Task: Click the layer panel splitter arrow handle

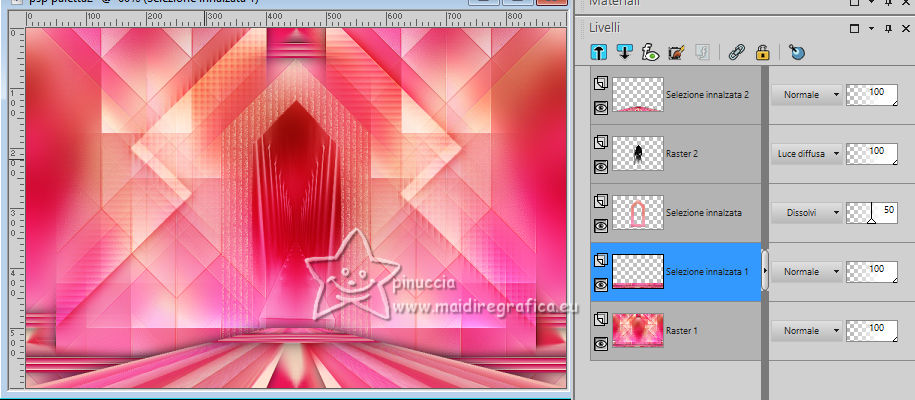Action: tap(765, 271)
